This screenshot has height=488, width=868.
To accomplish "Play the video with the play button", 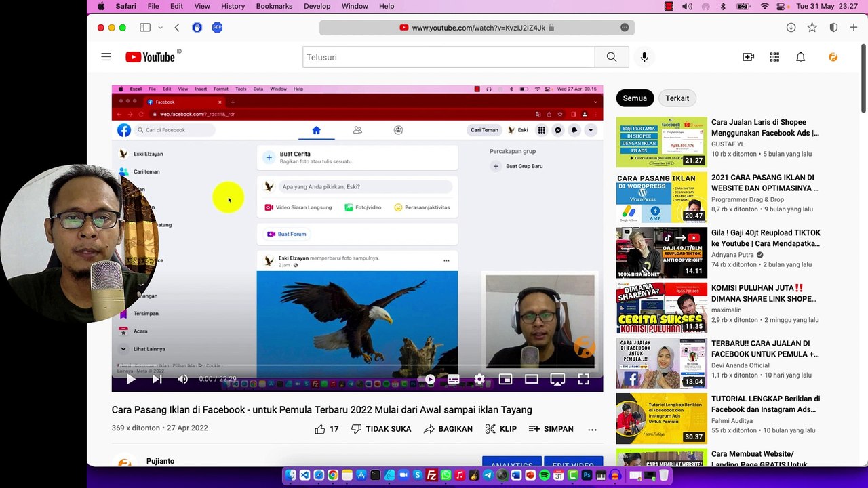I will point(131,380).
